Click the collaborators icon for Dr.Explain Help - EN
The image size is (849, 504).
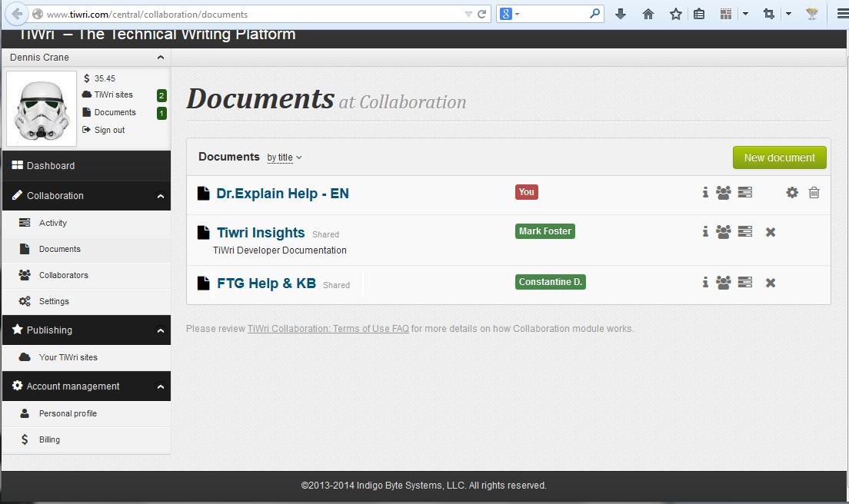tap(723, 193)
